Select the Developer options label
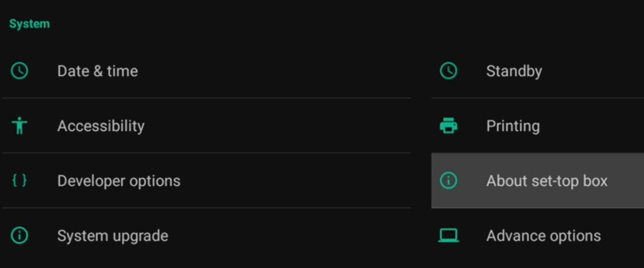This screenshot has height=268, width=644. pyautogui.click(x=119, y=181)
